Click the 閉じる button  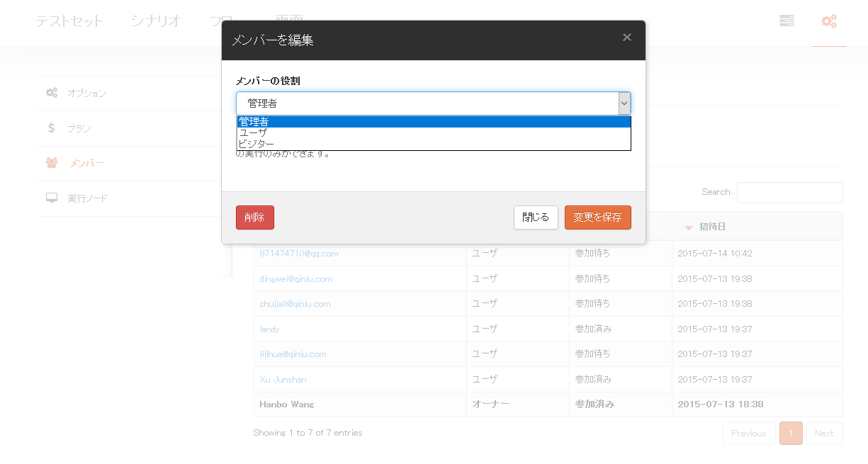click(x=536, y=217)
